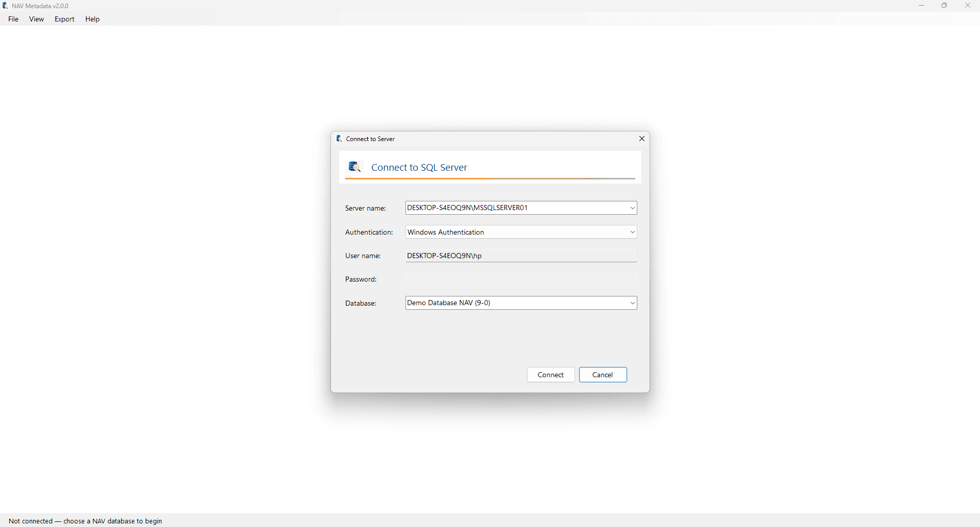Minimize the NAV Metadata window
The height and width of the screenshot is (527, 980).
point(921,6)
